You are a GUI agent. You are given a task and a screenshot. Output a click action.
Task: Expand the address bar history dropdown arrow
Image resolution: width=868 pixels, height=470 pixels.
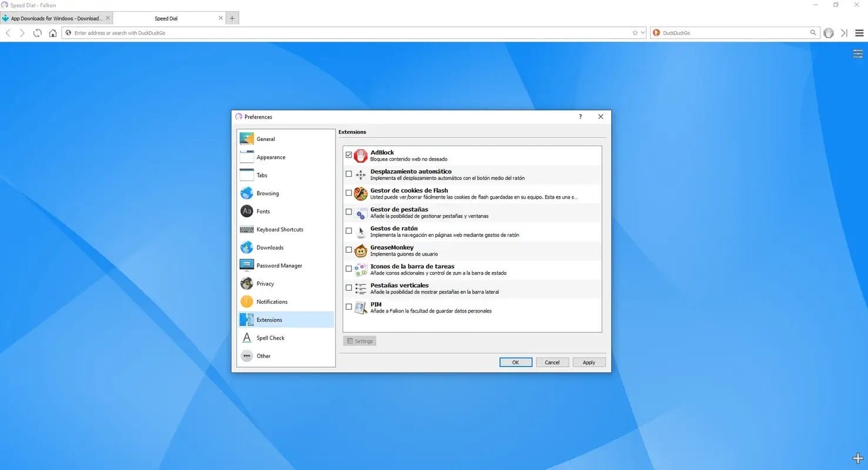coord(642,33)
